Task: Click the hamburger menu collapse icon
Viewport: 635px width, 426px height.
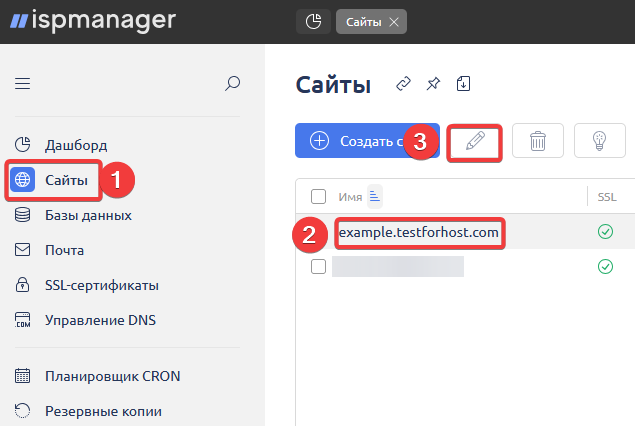Action: tap(22, 84)
